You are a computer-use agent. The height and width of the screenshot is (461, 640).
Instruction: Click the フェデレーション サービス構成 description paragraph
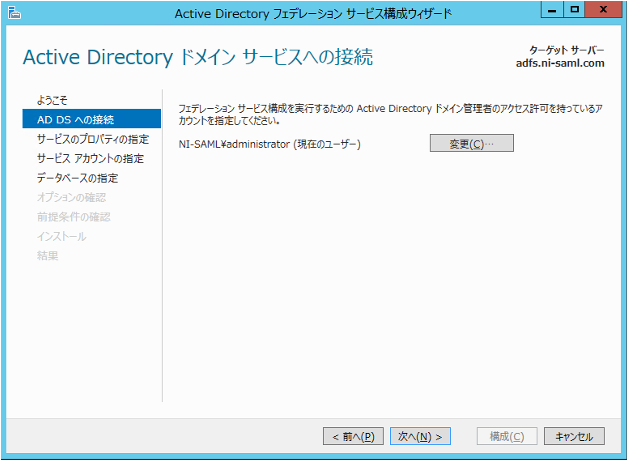pos(390,114)
